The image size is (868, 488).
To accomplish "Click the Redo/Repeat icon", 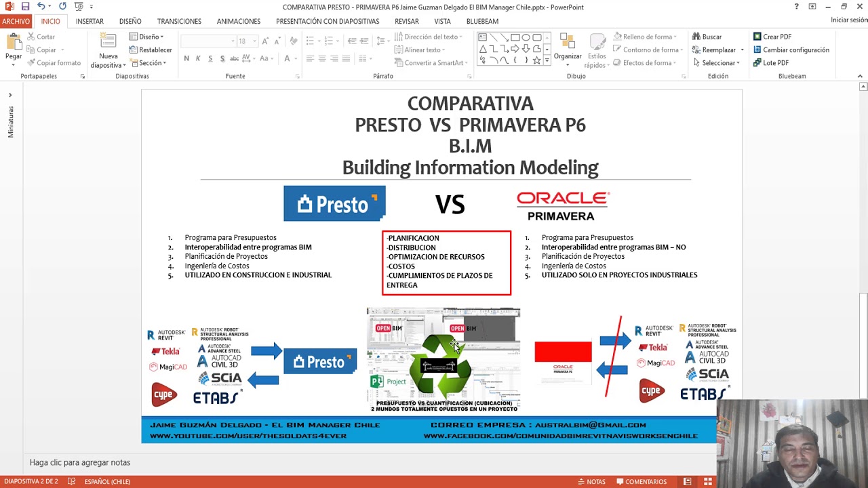I will 62,7.
